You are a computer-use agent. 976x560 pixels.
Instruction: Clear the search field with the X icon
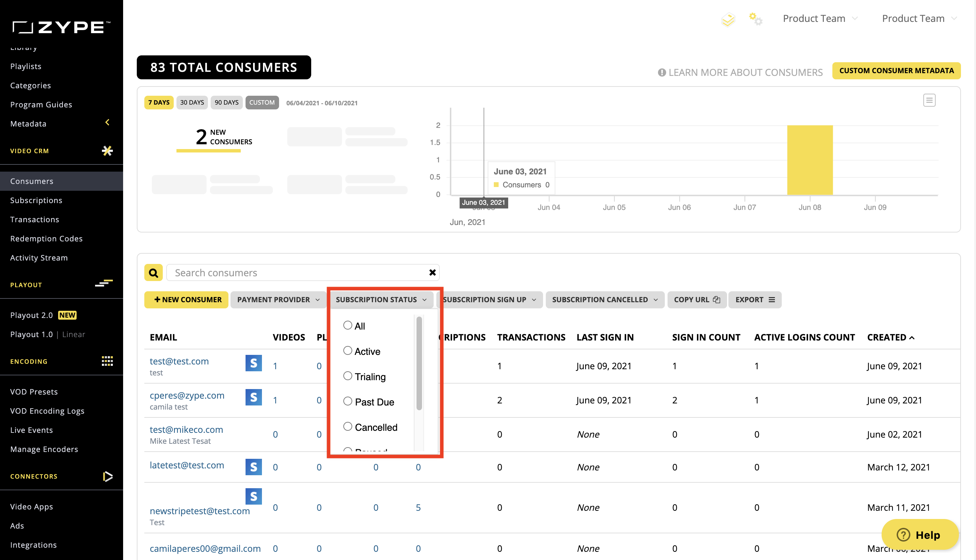(432, 273)
